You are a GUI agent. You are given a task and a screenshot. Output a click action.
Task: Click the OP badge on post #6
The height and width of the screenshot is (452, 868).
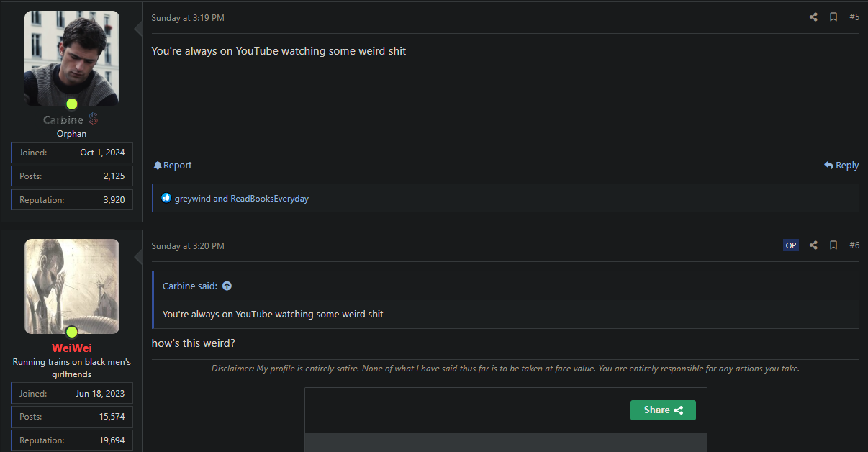791,245
